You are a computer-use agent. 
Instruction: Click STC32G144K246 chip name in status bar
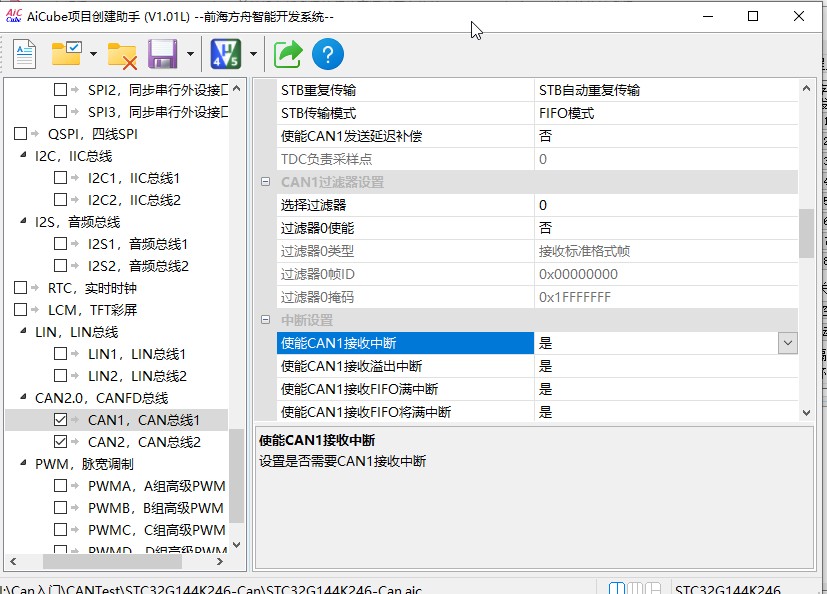tap(727, 589)
